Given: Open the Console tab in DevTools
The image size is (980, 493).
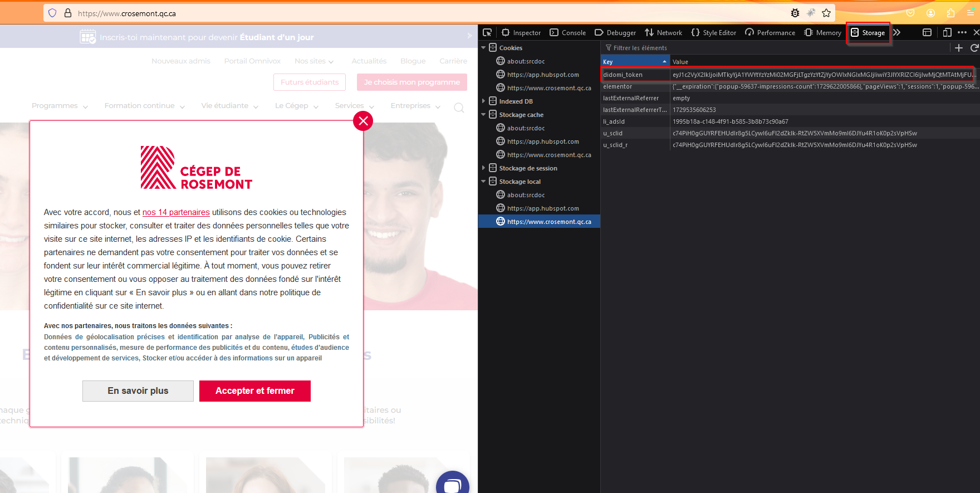Looking at the screenshot, I should pyautogui.click(x=568, y=32).
